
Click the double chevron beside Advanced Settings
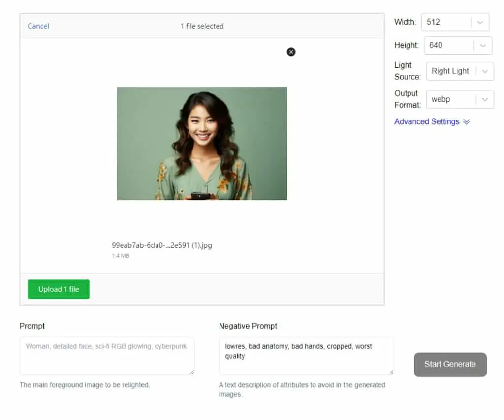tap(467, 121)
